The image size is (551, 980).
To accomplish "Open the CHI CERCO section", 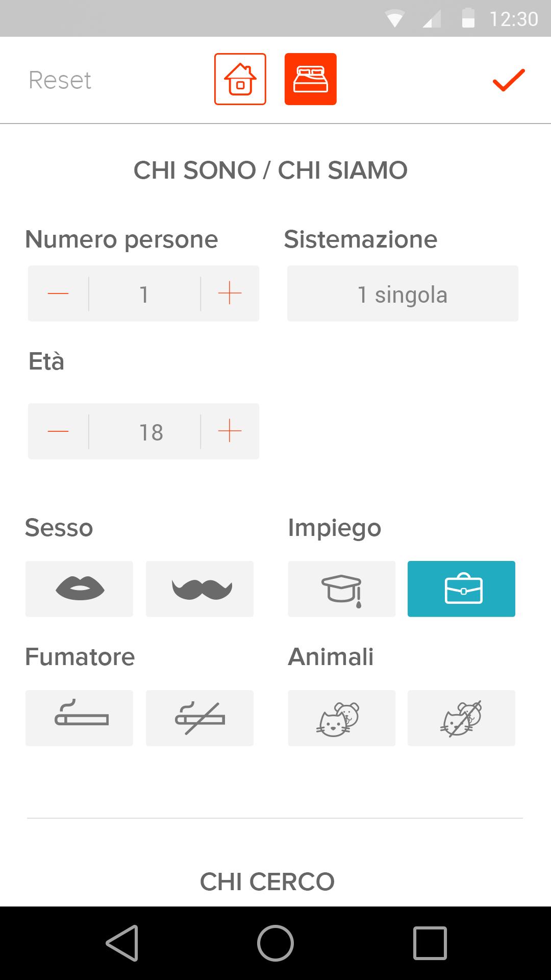I will tap(268, 880).
